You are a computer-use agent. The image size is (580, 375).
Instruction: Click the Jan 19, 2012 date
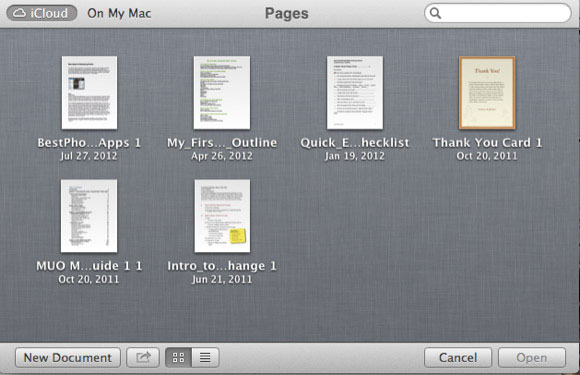tap(355, 156)
